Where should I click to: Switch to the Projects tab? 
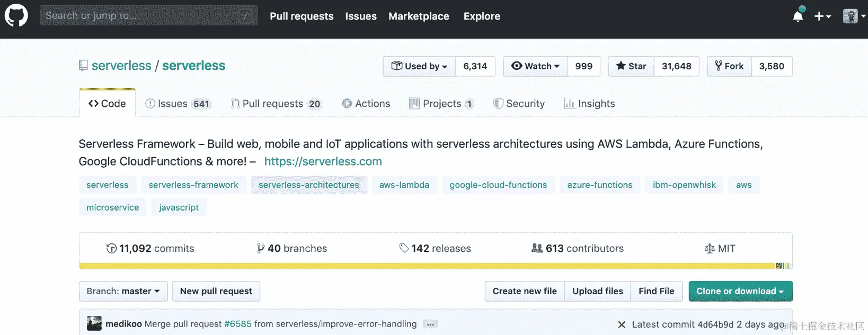[x=441, y=104]
